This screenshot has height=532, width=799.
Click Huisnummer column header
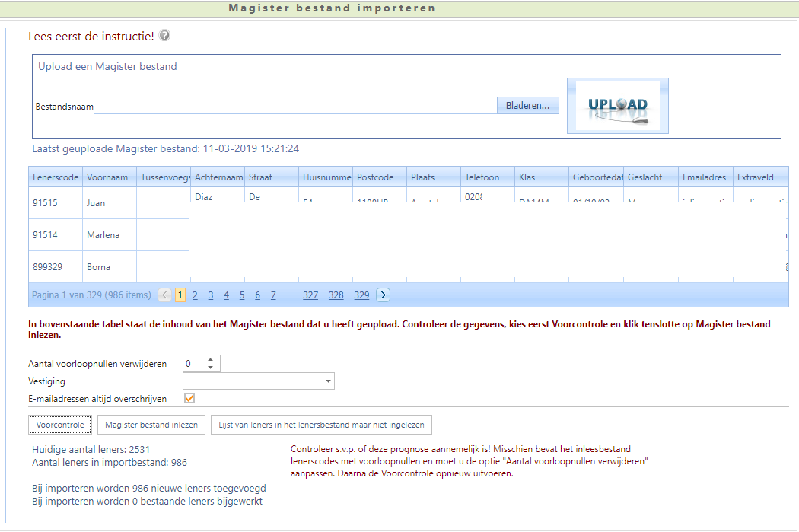tap(326, 177)
